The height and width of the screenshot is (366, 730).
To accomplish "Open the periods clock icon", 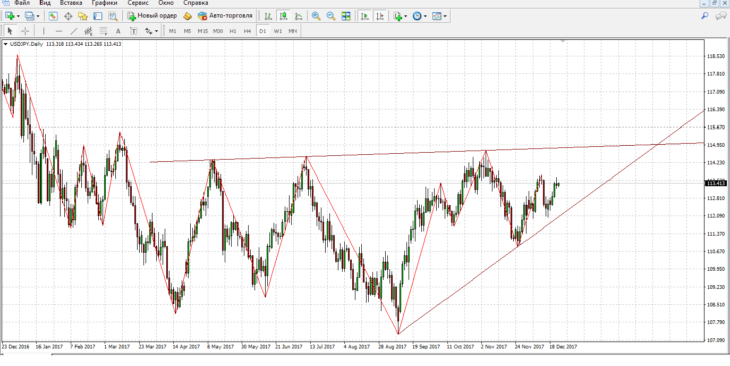I will coord(417,16).
